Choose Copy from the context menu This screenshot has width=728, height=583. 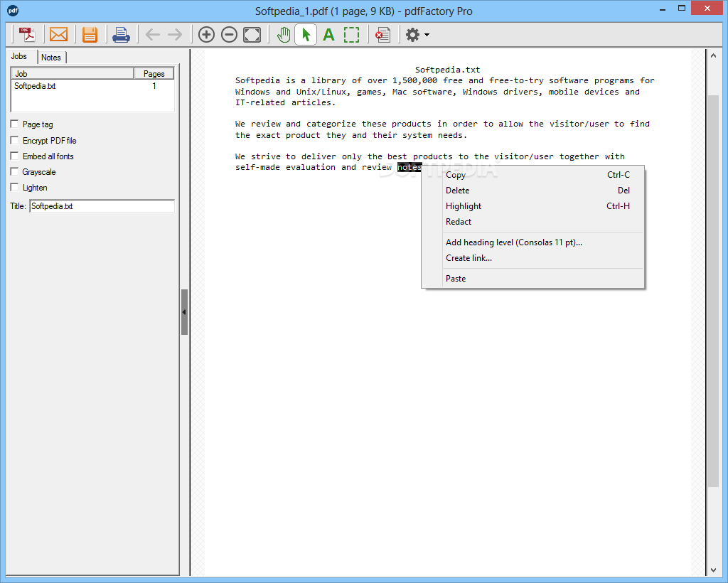(533, 174)
